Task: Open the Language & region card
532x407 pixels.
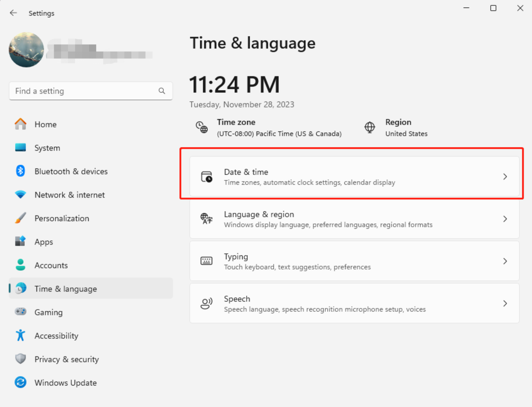Action: click(354, 219)
